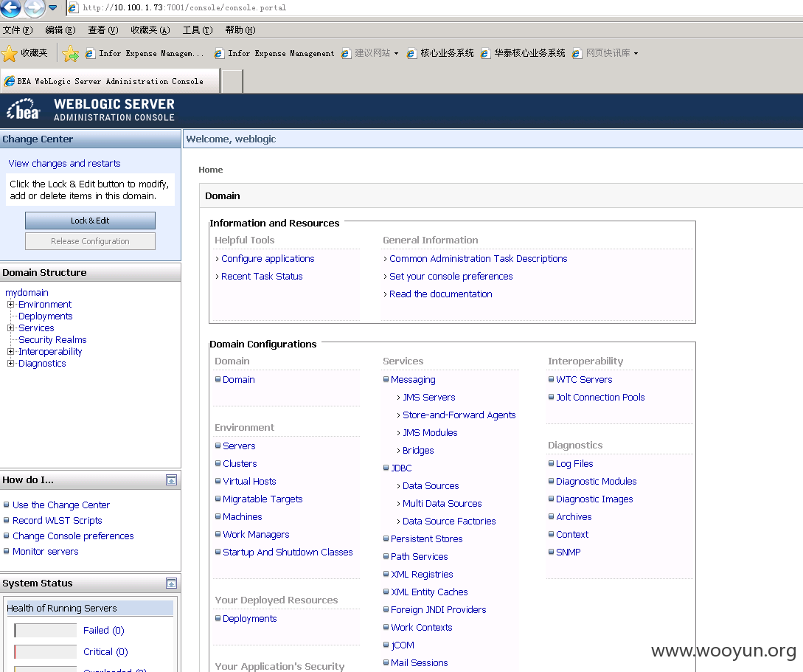Open the Recent Task Status link
803x672 pixels.
pyautogui.click(x=262, y=277)
